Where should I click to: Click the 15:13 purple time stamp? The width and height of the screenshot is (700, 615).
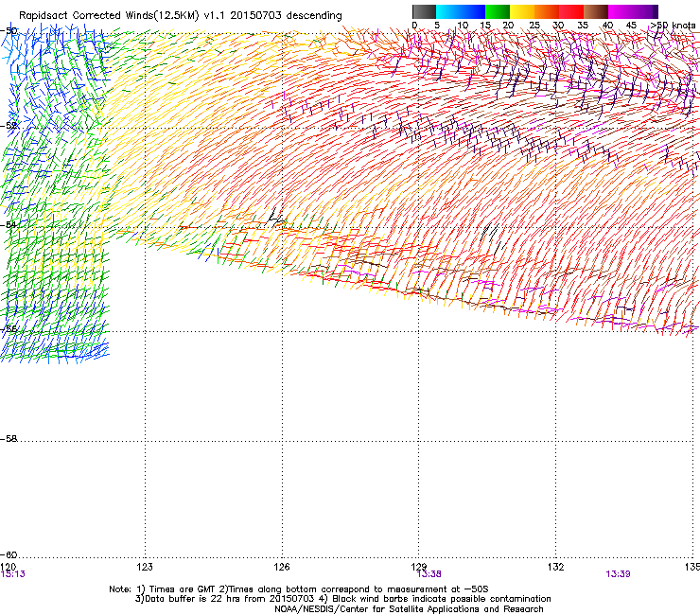tap(13, 574)
